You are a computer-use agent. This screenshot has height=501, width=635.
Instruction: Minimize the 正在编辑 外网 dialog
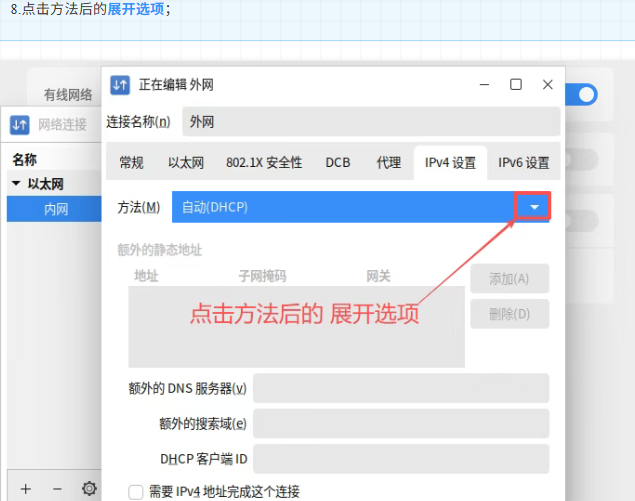tap(484, 85)
